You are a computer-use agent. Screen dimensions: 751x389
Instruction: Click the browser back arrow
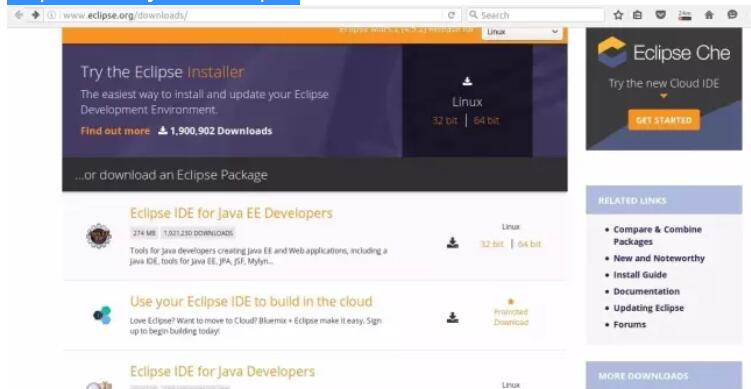pos(19,15)
